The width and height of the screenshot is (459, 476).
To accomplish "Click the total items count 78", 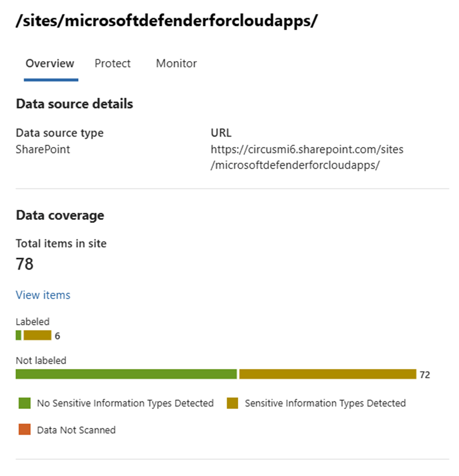I will coord(25,264).
